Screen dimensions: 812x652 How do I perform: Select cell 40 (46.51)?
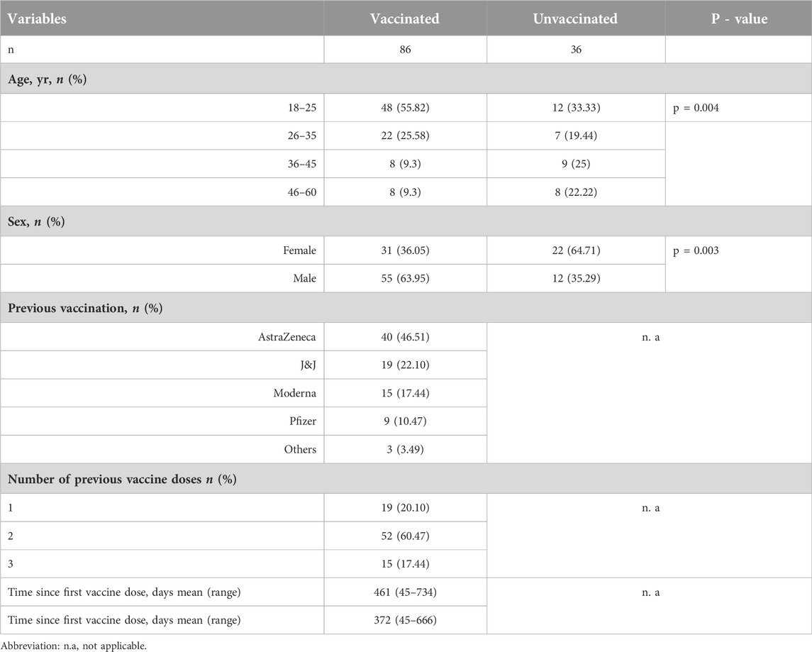405,337
